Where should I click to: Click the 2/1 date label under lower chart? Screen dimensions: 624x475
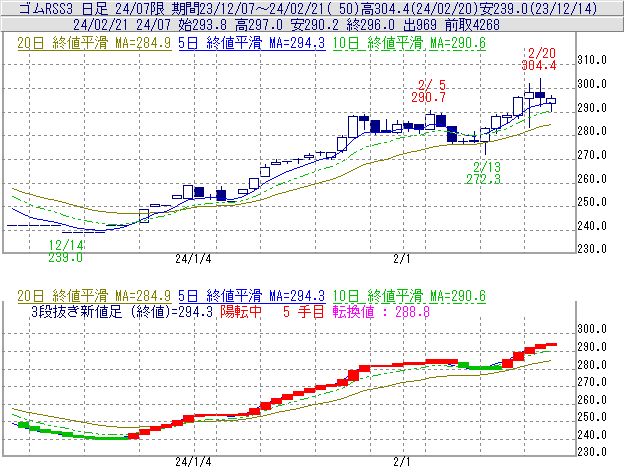pyautogui.click(x=402, y=462)
